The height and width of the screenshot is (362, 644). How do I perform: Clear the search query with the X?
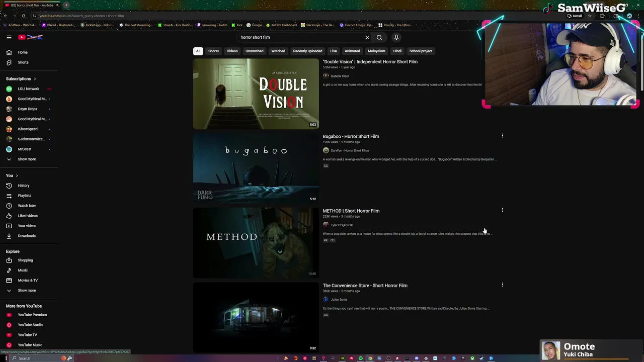click(x=367, y=37)
